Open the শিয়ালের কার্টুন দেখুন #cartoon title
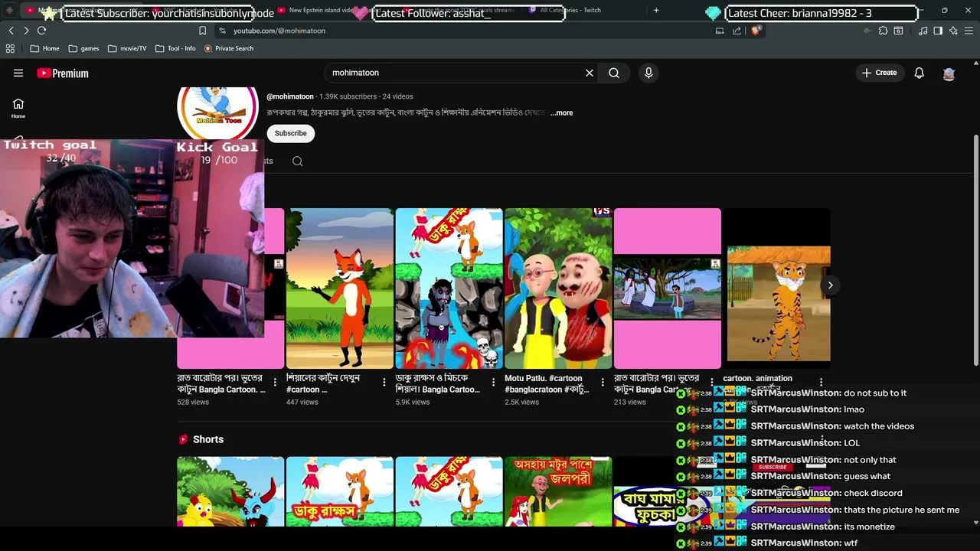This screenshot has height=551, width=980. (x=323, y=383)
